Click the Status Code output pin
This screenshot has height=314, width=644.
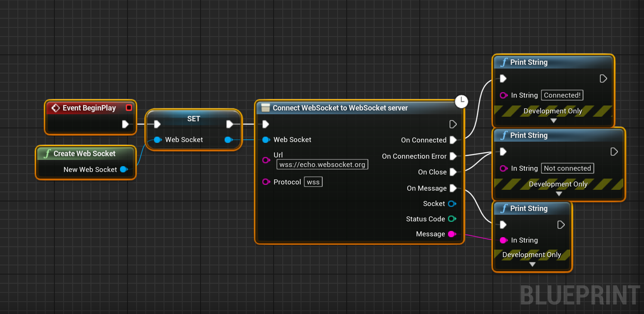[452, 219]
